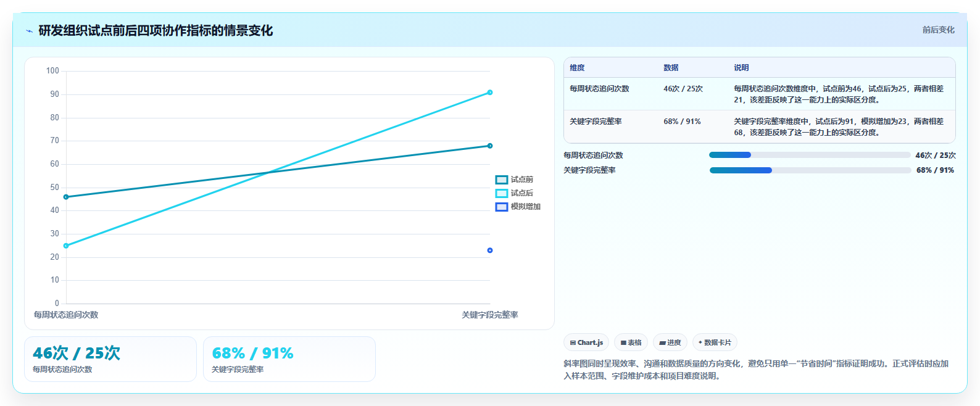This screenshot has width=980, height=406.
Task: Click the lightning icon beside the title
Action: pyautogui.click(x=29, y=31)
